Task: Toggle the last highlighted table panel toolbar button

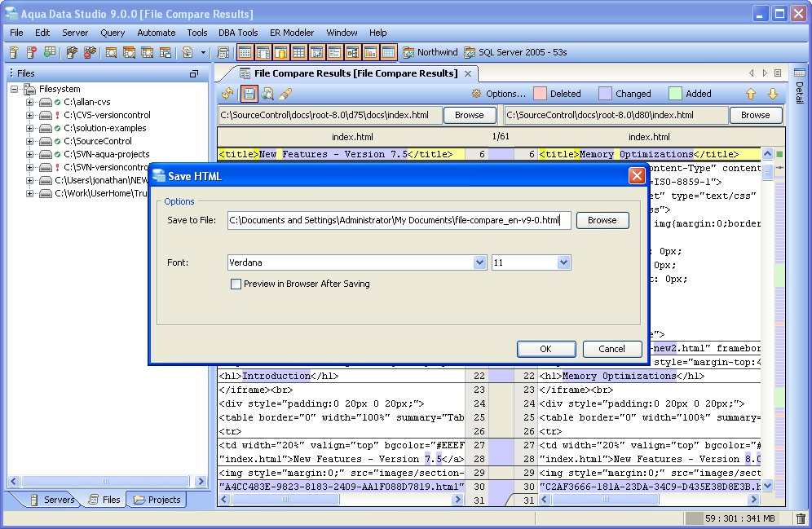Action: pos(388,52)
